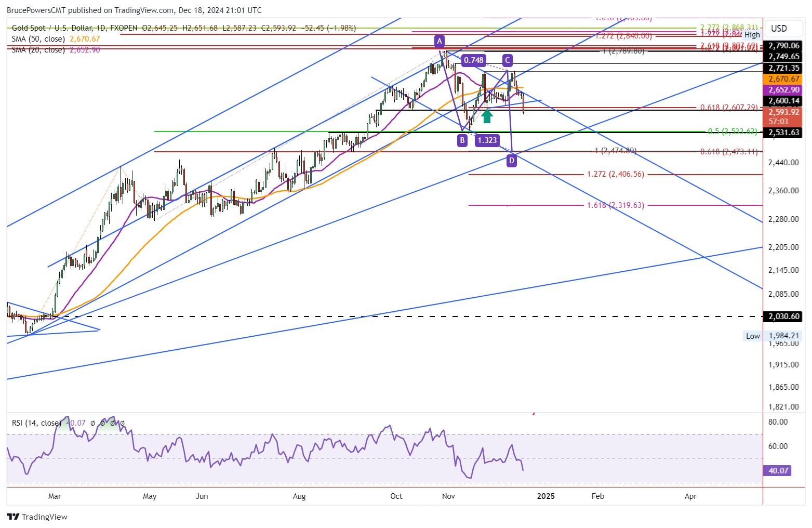Screen dimensions: 812x528
Task: Click the Nov label on time axis
Action: 448,496
